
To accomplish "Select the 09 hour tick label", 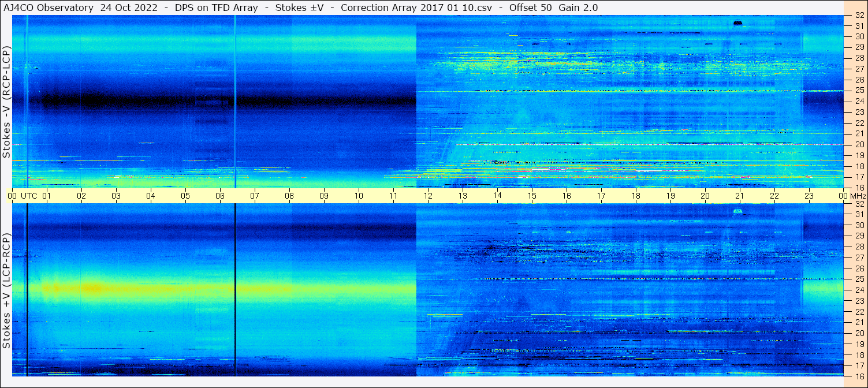I will click(324, 196).
